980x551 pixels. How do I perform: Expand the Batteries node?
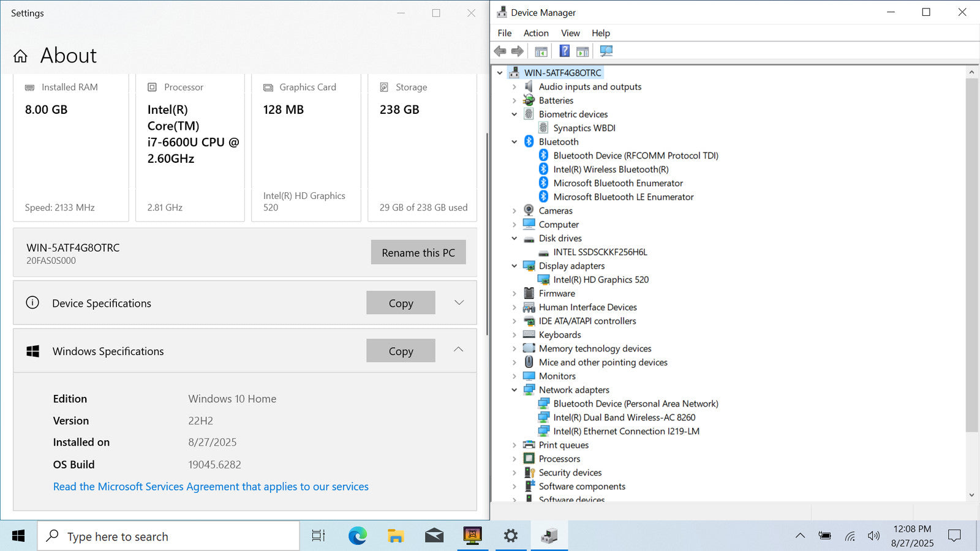pos(514,100)
